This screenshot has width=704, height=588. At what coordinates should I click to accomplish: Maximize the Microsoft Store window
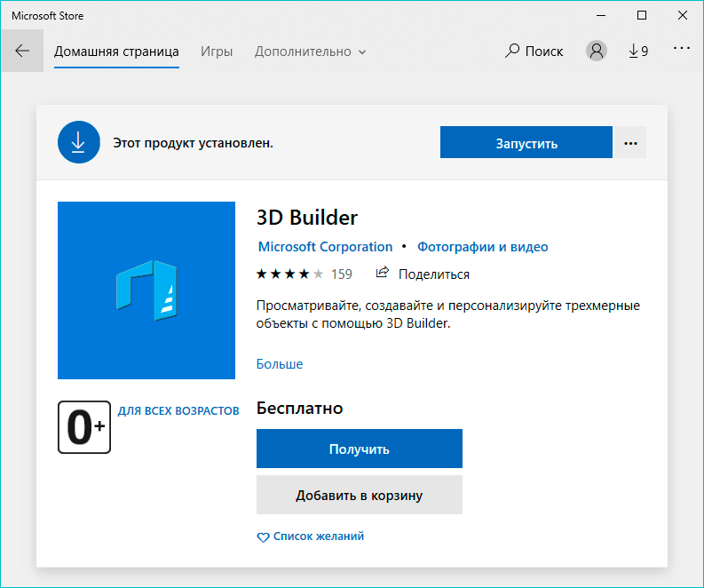pyautogui.click(x=642, y=15)
